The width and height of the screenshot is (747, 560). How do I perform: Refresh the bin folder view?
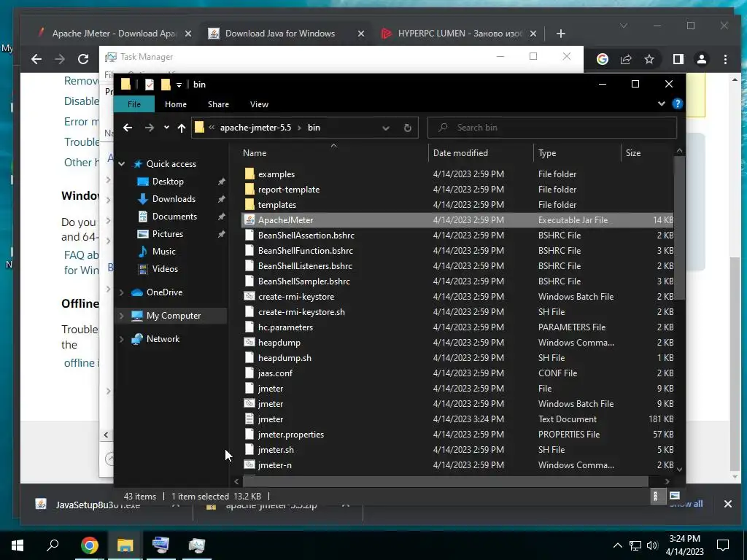[407, 128]
